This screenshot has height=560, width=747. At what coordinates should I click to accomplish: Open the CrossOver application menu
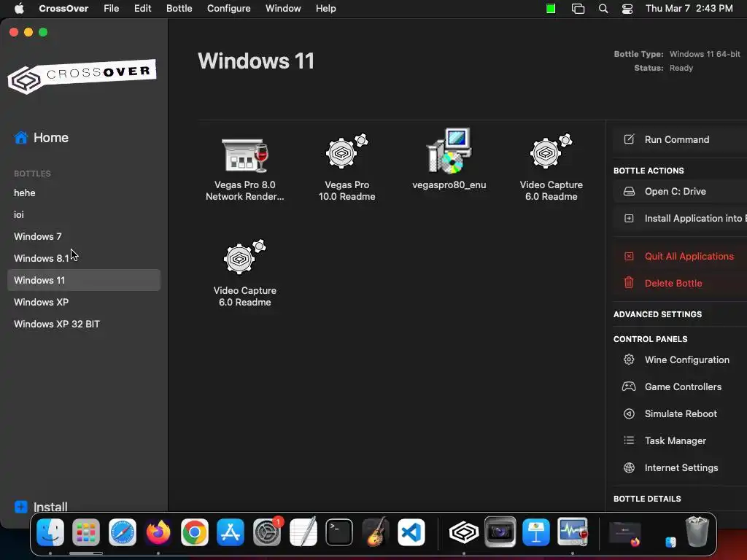click(x=63, y=9)
